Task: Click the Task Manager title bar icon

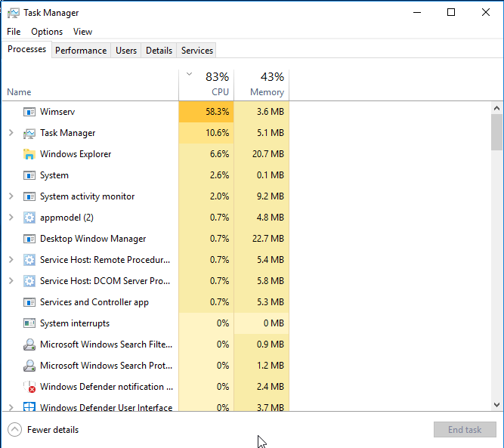Action: pyautogui.click(x=14, y=13)
